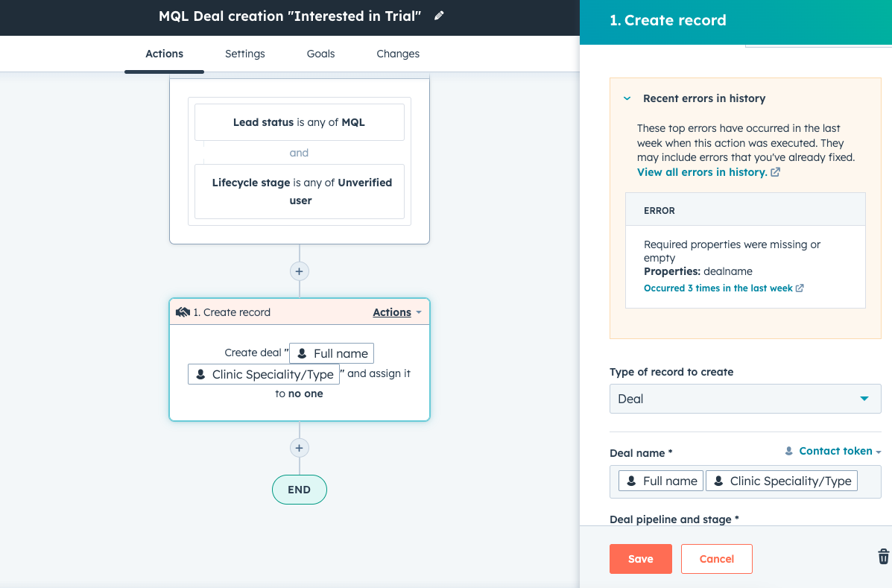Click the View all errors in history link
Screen dimensions: 892x588
(703, 171)
